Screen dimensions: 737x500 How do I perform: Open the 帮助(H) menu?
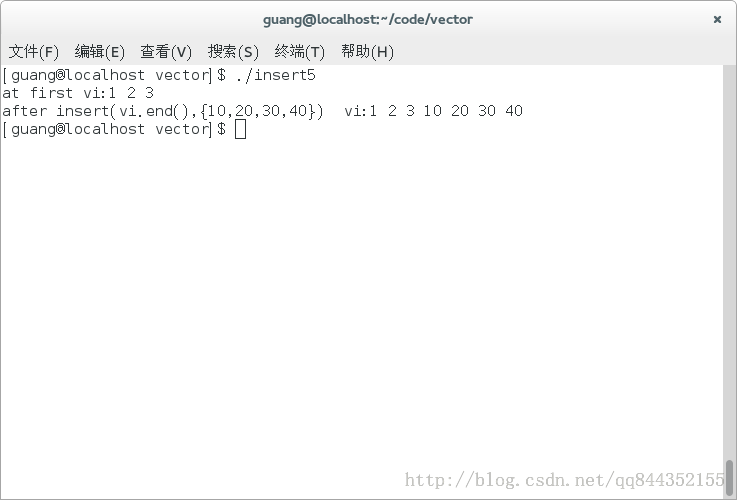pyautogui.click(x=367, y=52)
